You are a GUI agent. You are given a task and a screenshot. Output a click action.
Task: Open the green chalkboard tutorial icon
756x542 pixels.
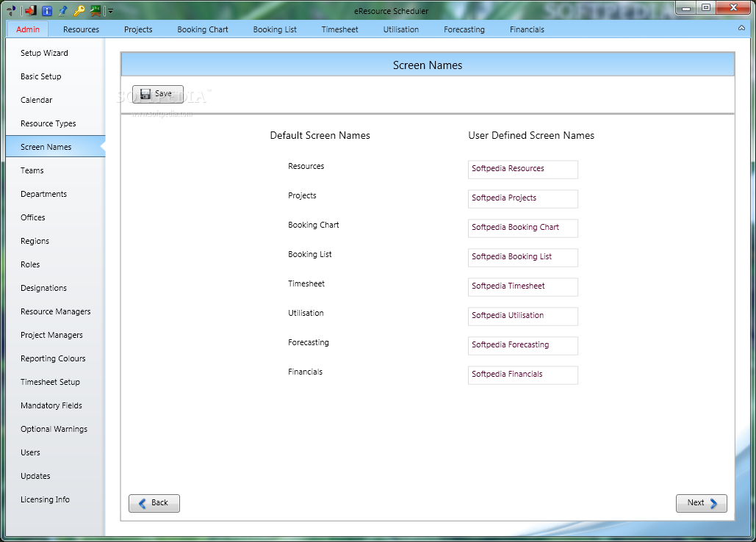[96, 10]
